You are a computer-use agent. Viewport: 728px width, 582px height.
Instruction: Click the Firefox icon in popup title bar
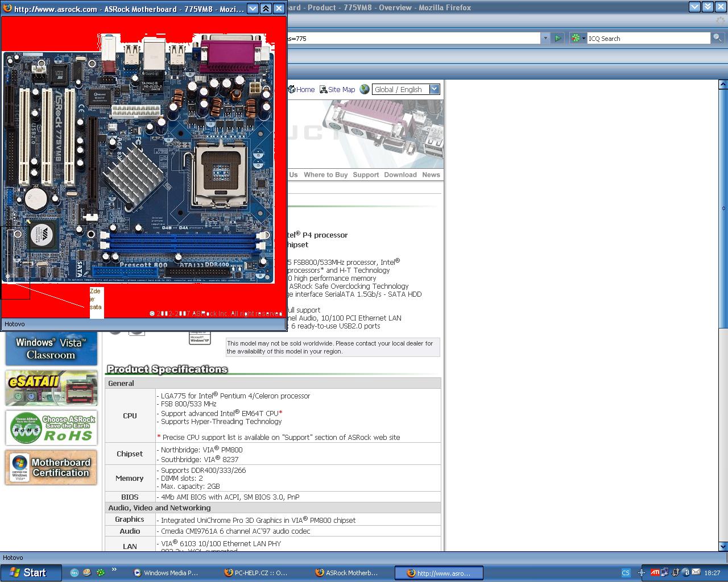click(7, 9)
